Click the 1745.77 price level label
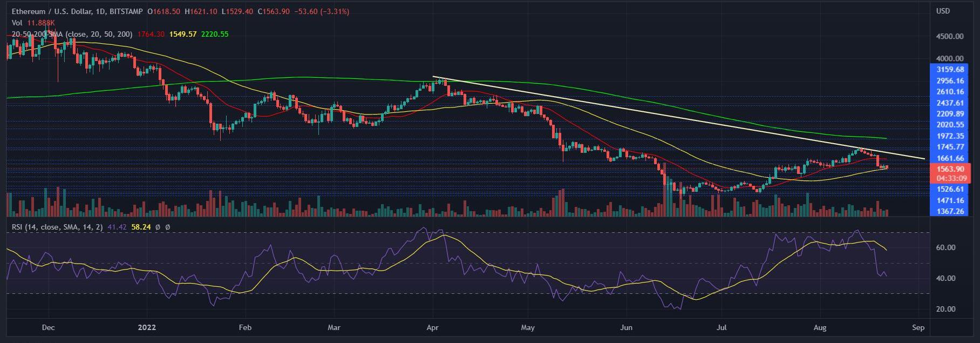This screenshot has height=343, width=980. click(x=950, y=147)
